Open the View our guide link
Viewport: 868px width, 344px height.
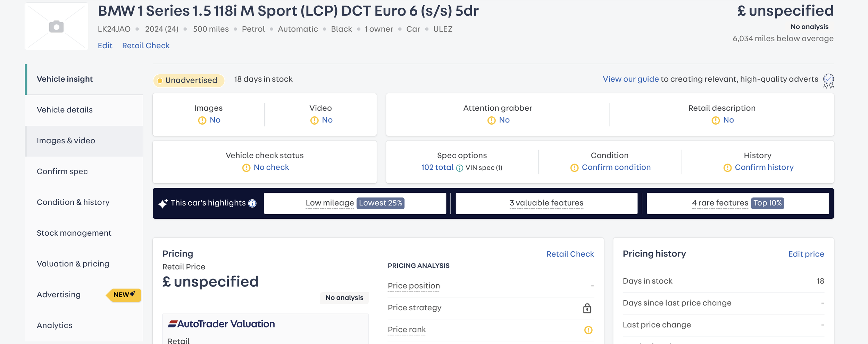pyautogui.click(x=631, y=79)
